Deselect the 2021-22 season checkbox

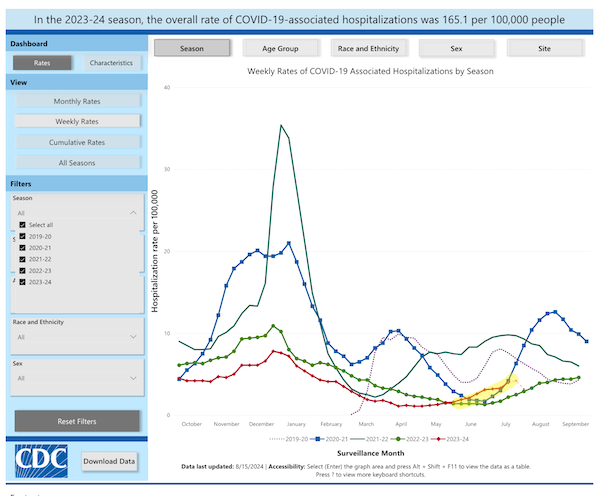(21, 259)
